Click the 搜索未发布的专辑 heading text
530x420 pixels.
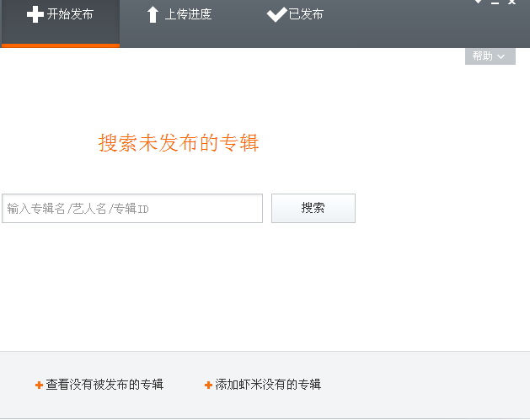click(179, 143)
